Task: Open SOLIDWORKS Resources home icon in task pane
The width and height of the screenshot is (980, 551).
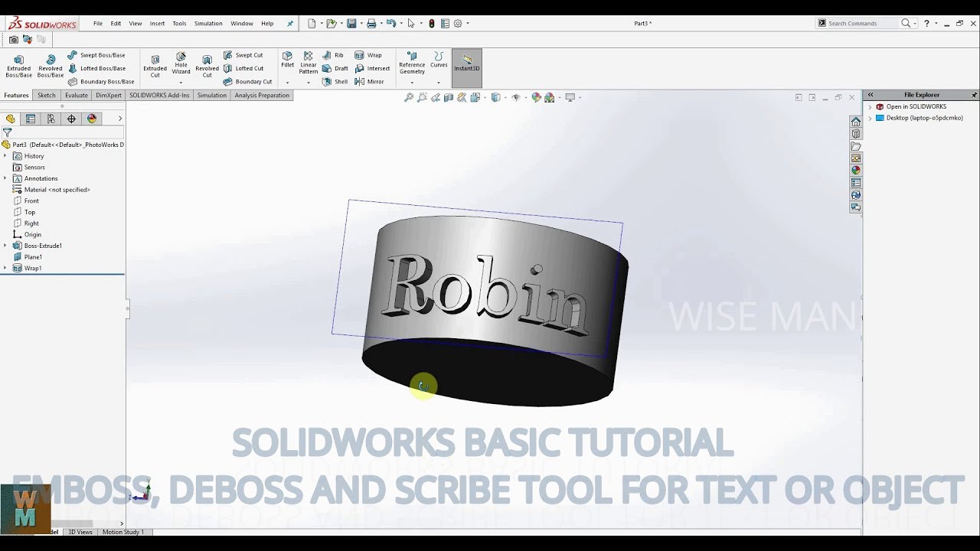Action: point(856,122)
